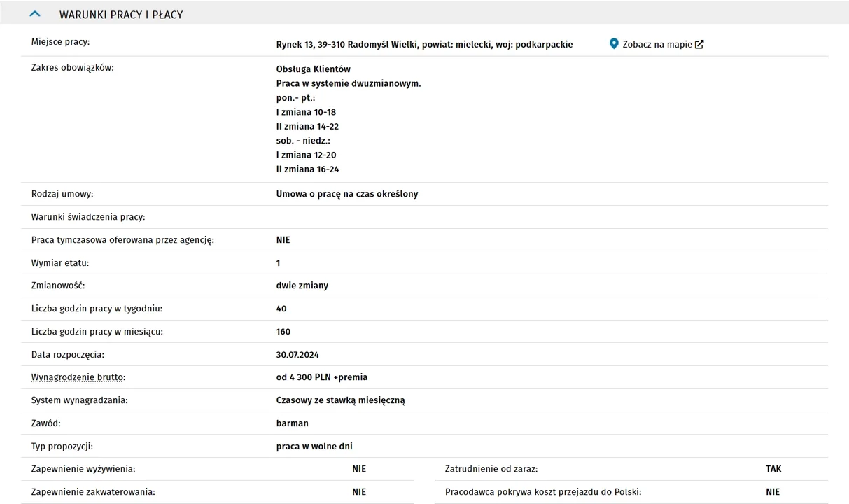849x504 pixels.
Task: Click the external link icon beside Zobacz na mapie
Action: (699, 44)
